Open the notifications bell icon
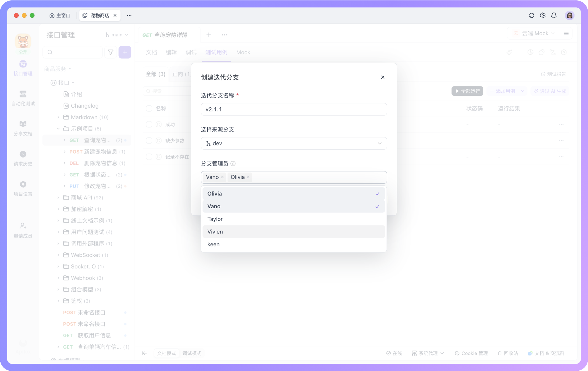 click(554, 15)
